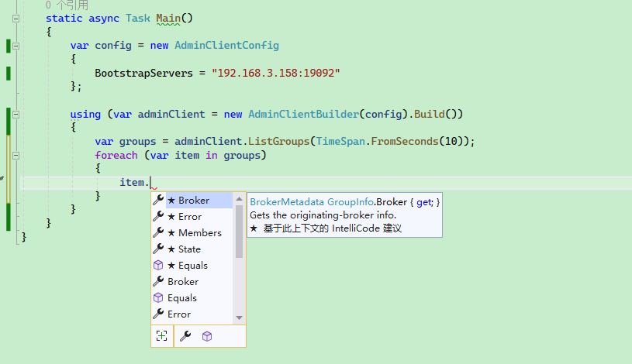This screenshot has width=632, height=364.
Task: Click the purple cube icon beside unstarred Equals
Action: point(158,298)
